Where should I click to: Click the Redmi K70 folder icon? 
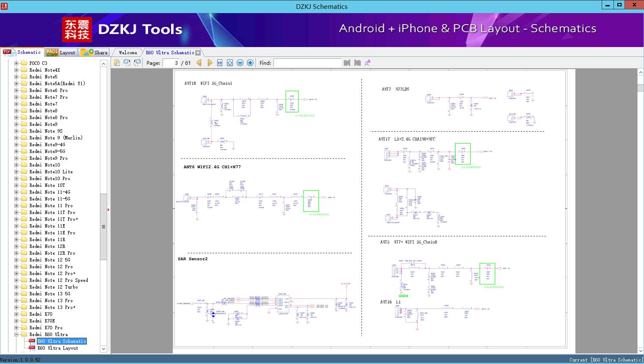pos(24,314)
